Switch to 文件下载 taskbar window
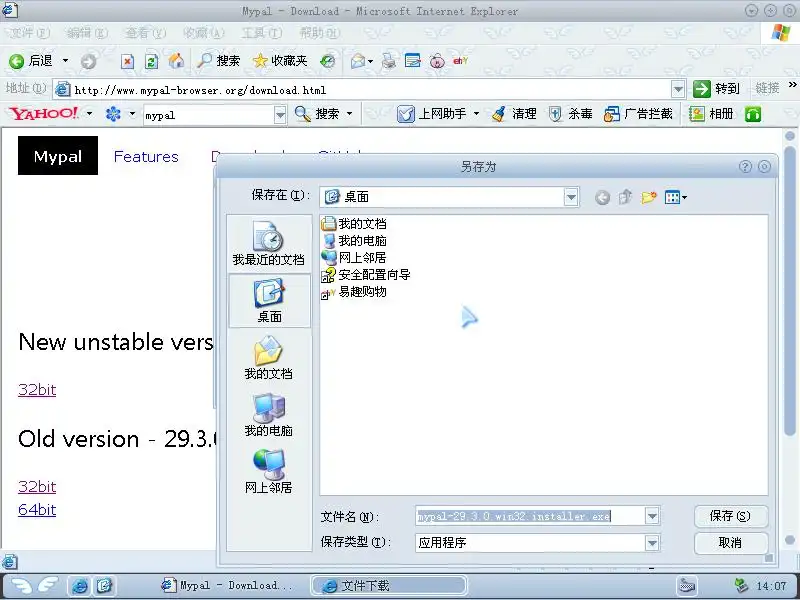 coord(389,586)
